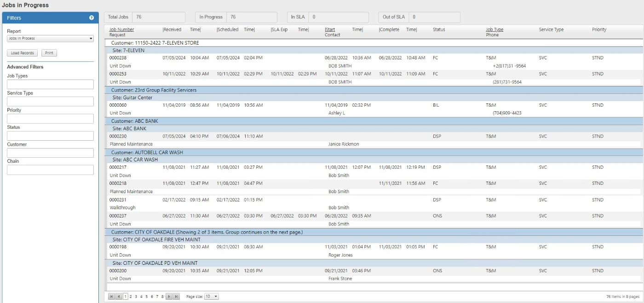Click Walkthrough request under job 0000231

point(122,208)
